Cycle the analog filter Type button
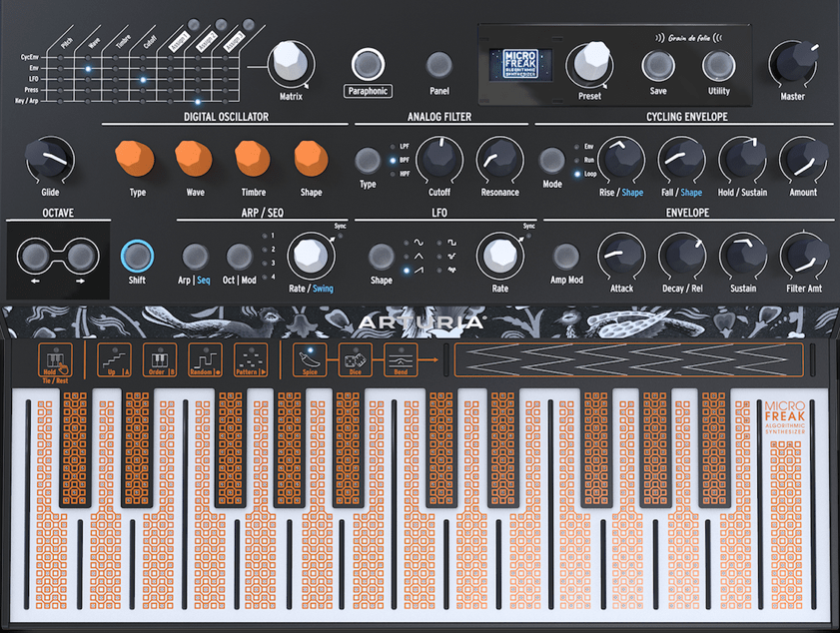 (x=368, y=160)
